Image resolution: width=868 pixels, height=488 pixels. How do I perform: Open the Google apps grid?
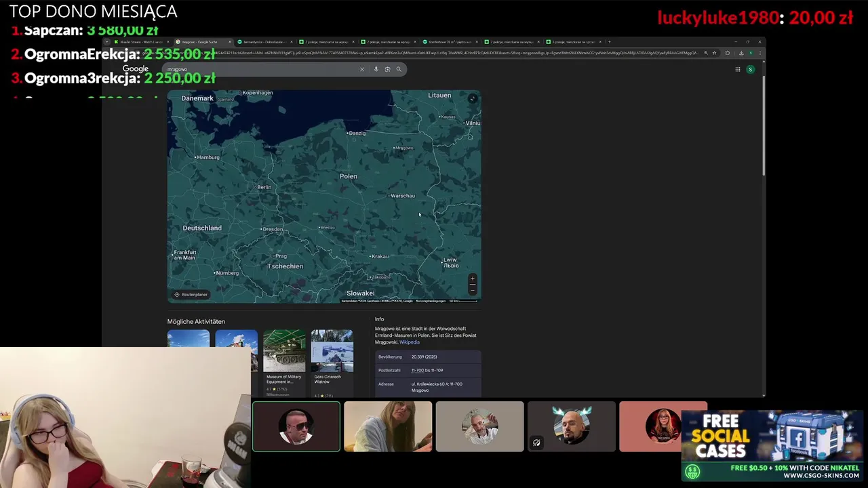tap(737, 69)
